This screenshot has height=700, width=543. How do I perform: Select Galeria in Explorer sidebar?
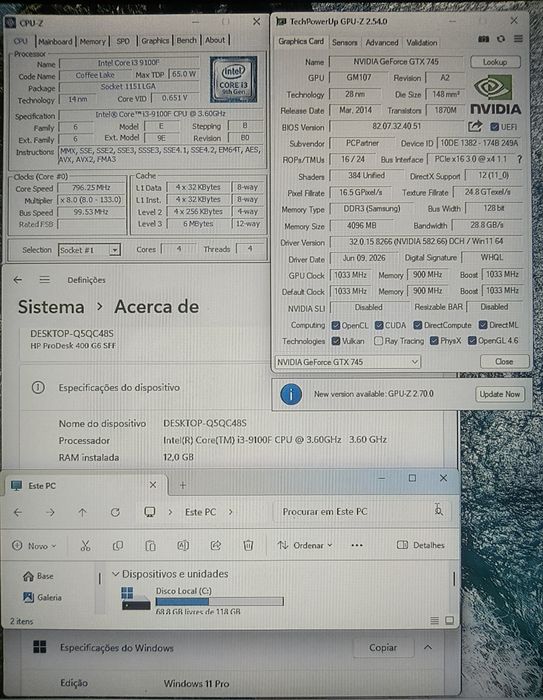[x=42, y=597]
